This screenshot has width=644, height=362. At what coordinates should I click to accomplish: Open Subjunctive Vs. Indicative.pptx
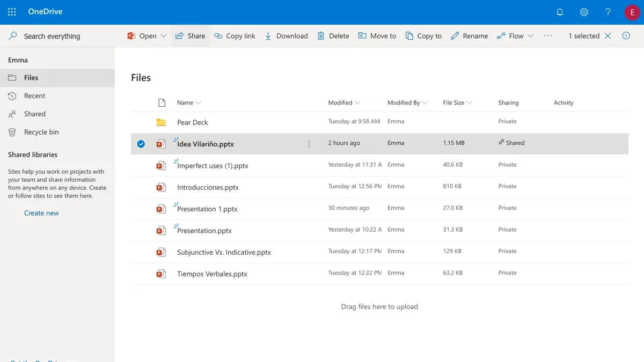click(224, 252)
